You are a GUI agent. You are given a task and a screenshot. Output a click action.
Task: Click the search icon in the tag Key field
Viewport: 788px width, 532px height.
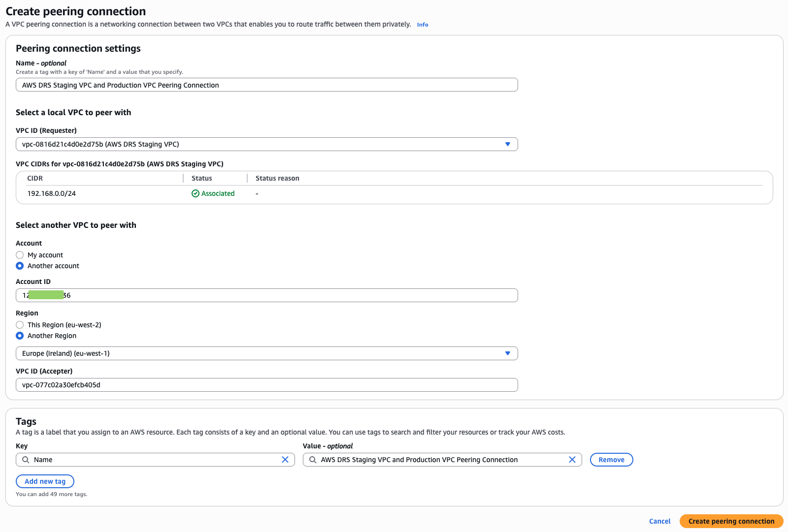click(25, 460)
